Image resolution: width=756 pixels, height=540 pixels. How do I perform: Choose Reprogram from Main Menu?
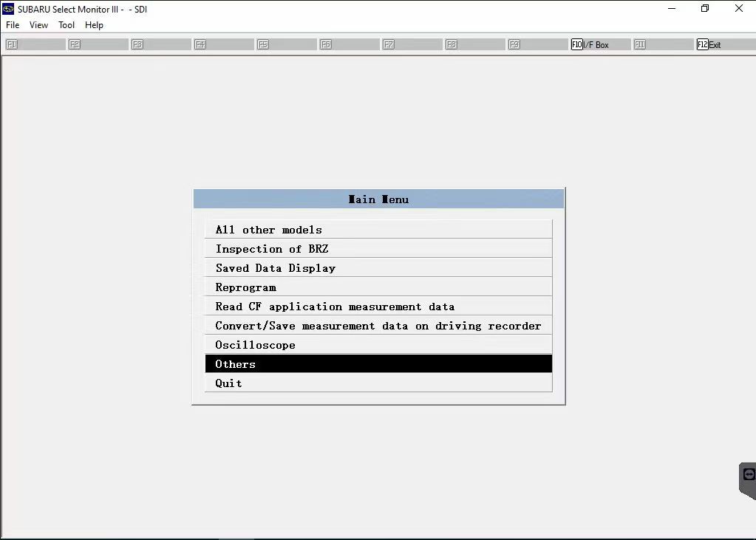click(378, 287)
